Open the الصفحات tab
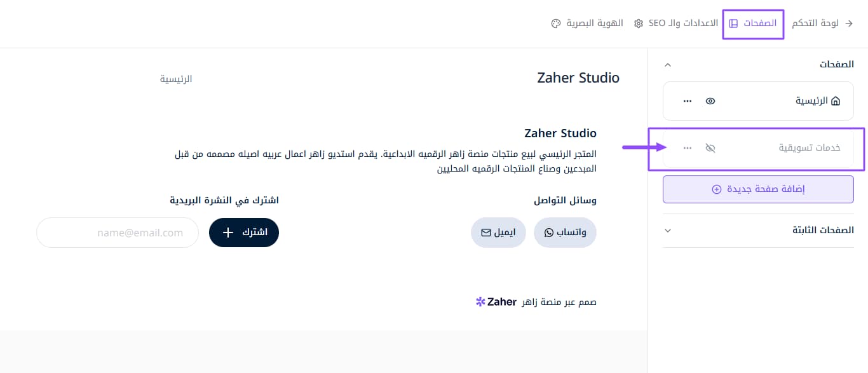Image resolution: width=868 pixels, height=373 pixels. 753,24
